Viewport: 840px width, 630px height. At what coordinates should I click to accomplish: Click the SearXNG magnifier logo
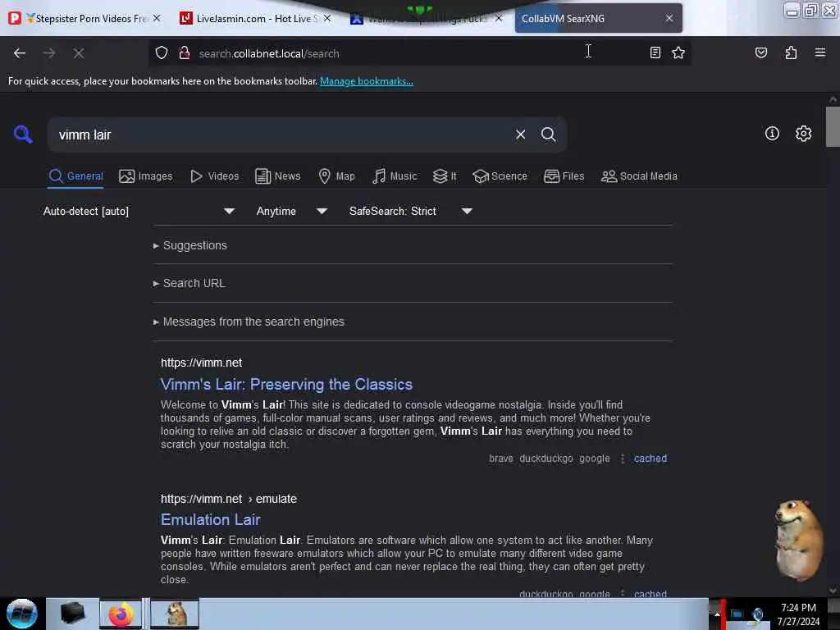pyautogui.click(x=22, y=134)
